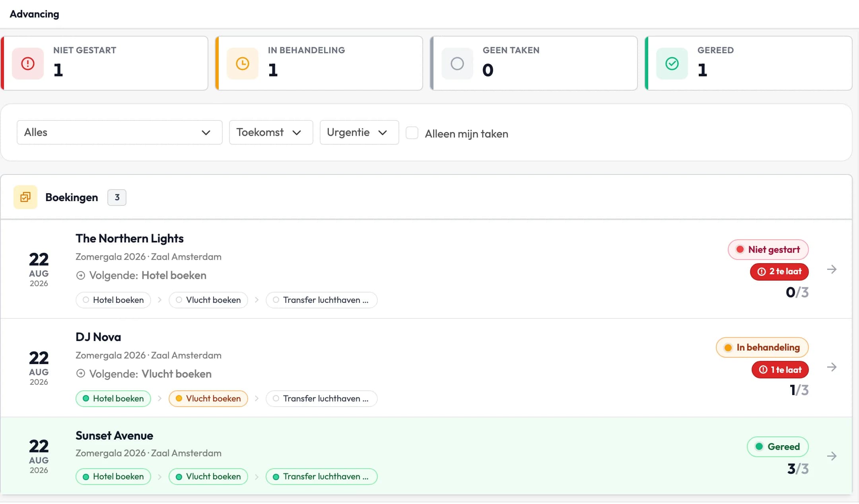Toggle Alleen mijn taken checkbox
The height and width of the screenshot is (504, 859).
tap(412, 133)
